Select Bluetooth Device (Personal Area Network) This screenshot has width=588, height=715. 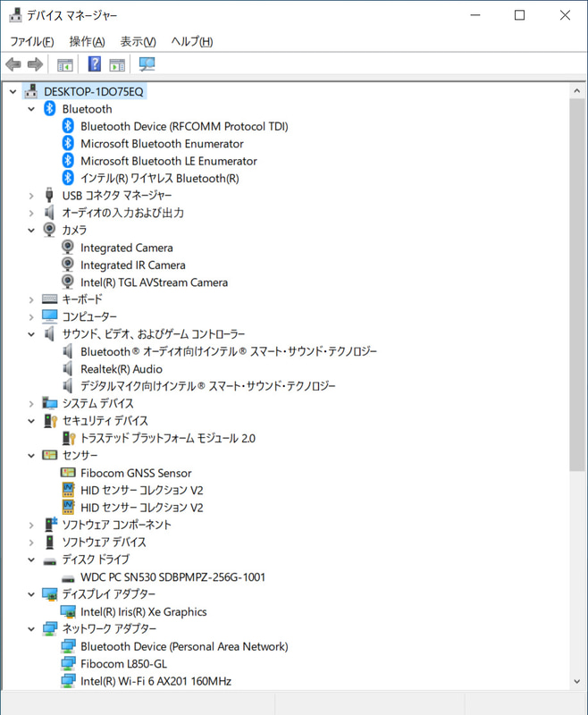184,646
